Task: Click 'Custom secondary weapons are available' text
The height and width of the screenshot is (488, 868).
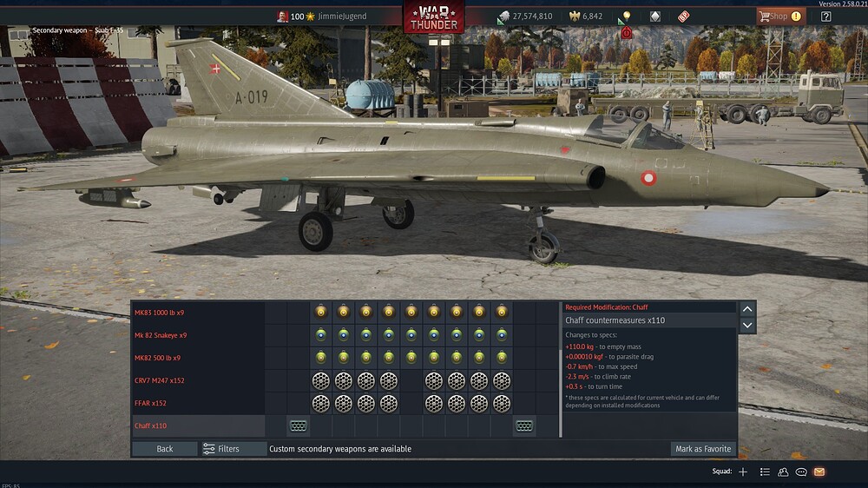Action: coord(340,449)
